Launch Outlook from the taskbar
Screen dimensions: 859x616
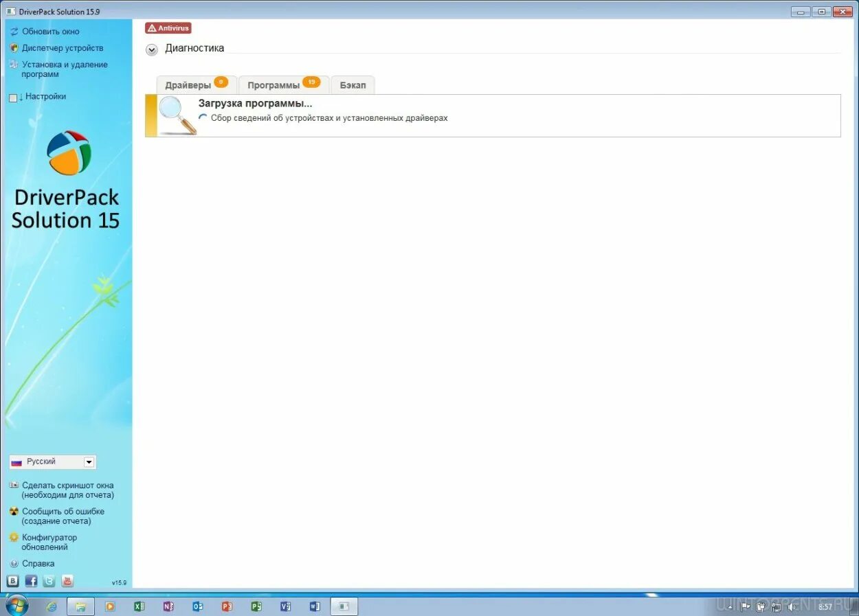click(198, 606)
